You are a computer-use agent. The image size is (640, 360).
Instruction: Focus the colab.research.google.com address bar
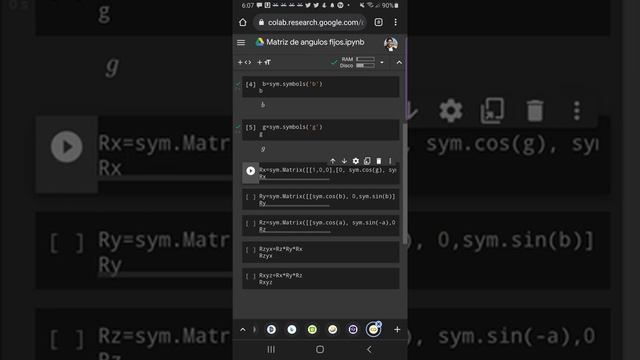311,22
